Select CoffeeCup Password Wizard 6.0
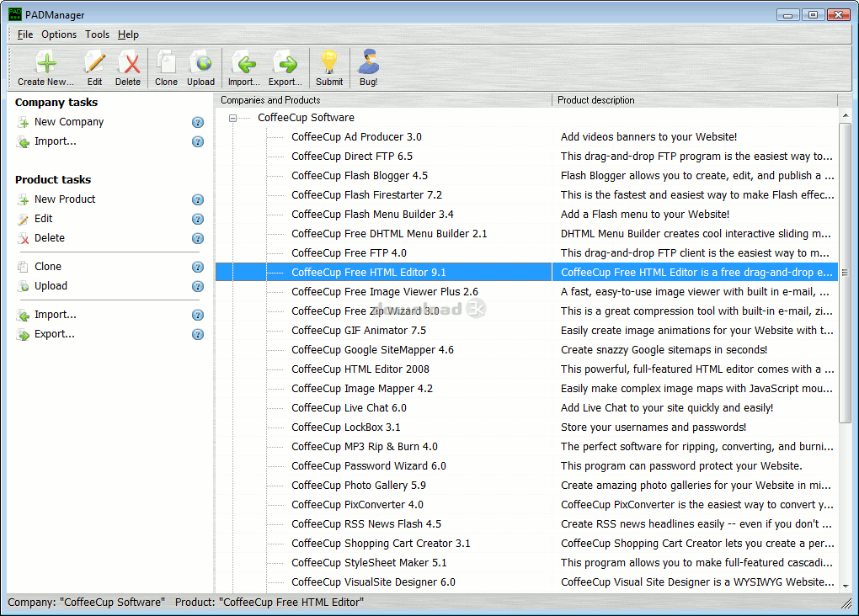The height and width of the screenshot is (616, 859). (369, 466)
